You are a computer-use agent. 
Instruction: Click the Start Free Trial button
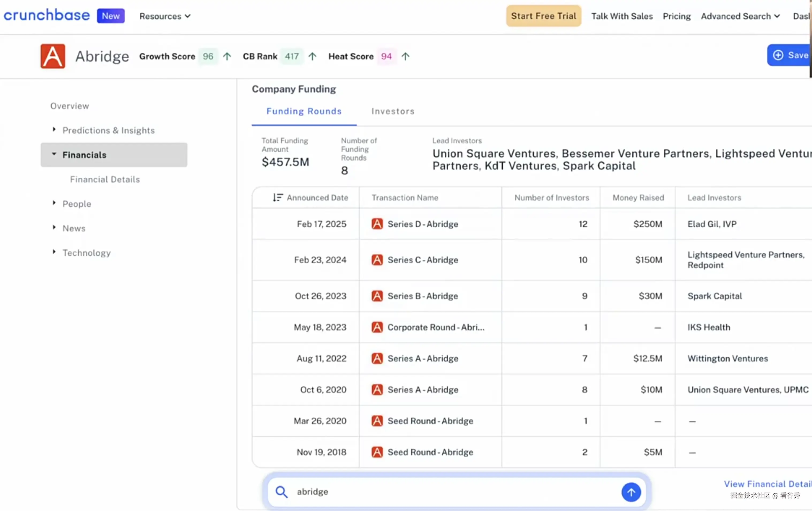pyautogui.click(x=543, y=16)
